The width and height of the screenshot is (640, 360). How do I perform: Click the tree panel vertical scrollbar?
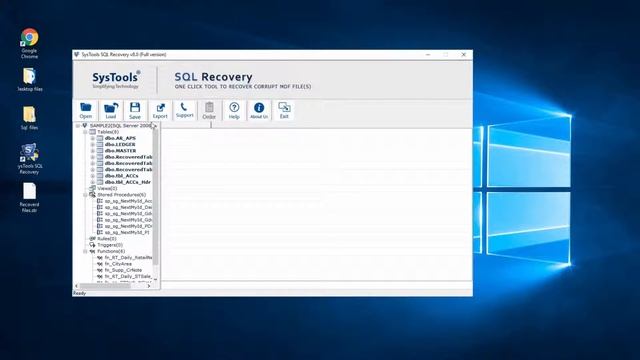155,196
